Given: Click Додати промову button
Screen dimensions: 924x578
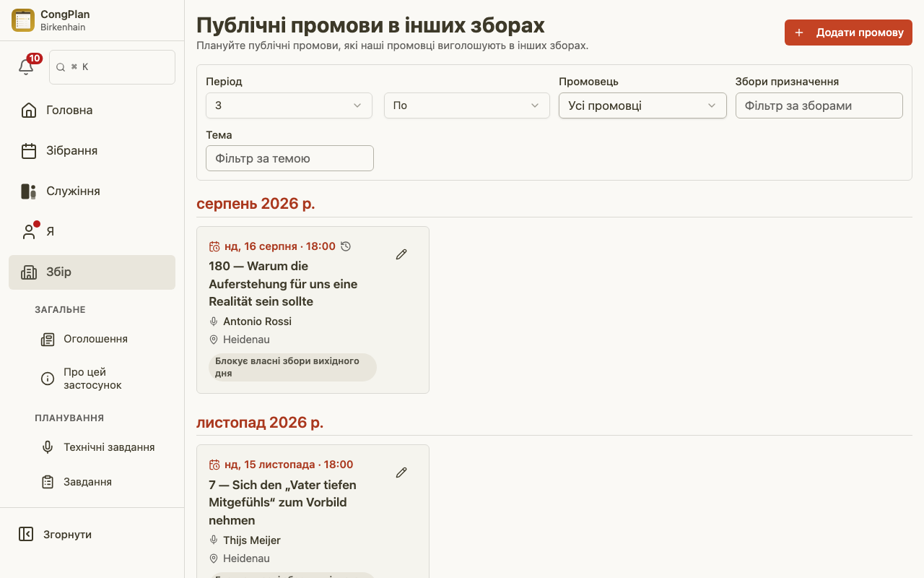Looking at the screenshot, I should pos(848,33).
